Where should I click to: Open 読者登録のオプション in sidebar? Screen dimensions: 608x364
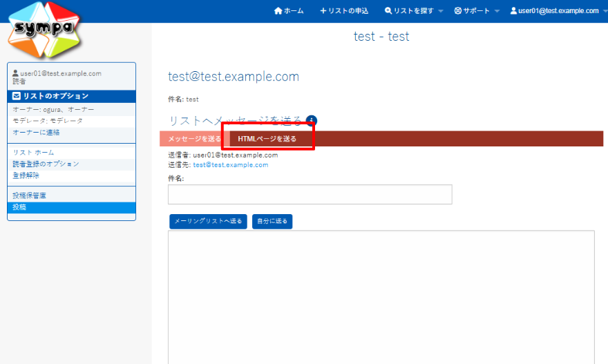[46, 164]
